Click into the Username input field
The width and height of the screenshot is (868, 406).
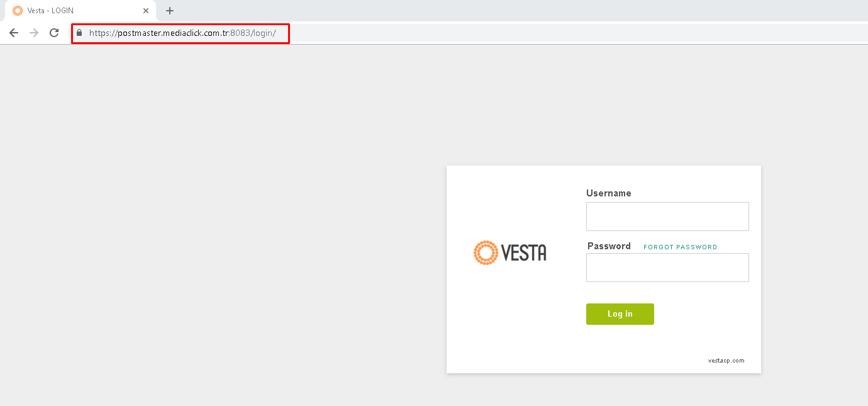coord(667,217)
